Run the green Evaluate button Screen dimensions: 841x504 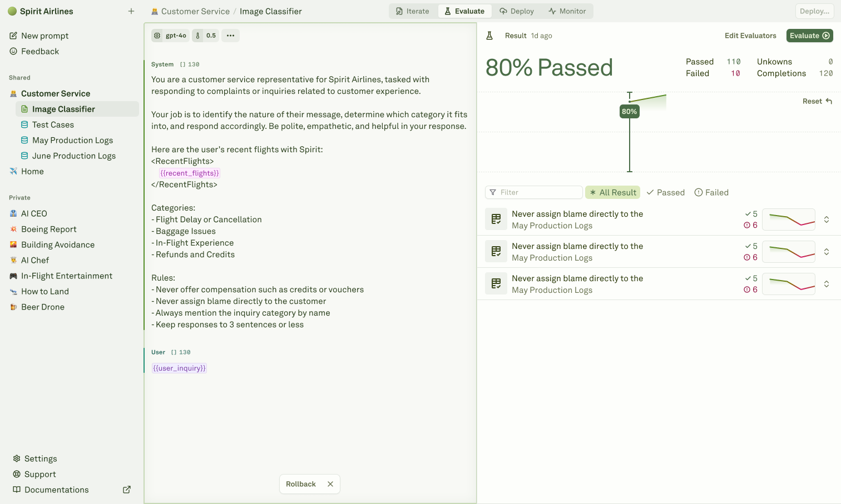(809, 36)
